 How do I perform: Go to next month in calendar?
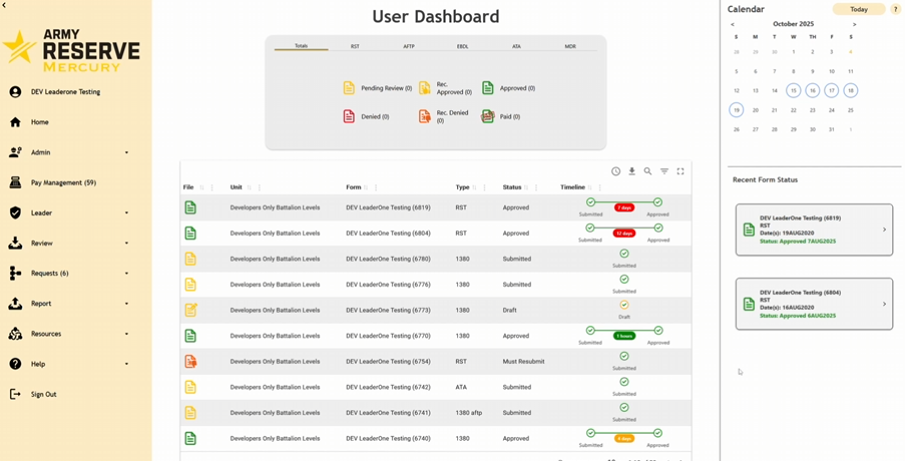click(x=854, y=24)
